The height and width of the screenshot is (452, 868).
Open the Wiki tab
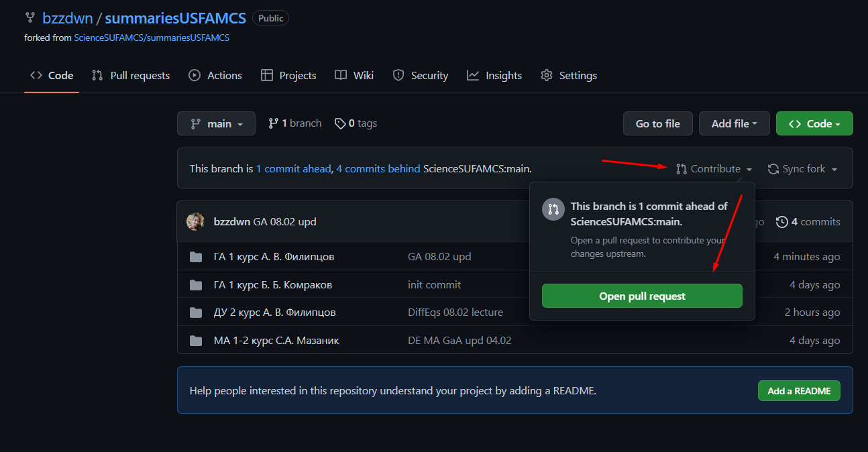click(x=354, y=75)
